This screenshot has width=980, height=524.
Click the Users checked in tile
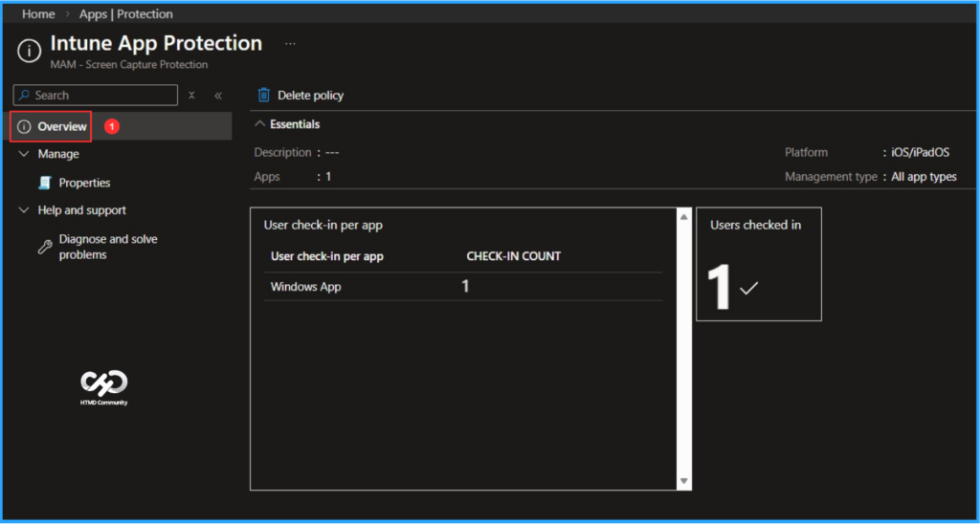pos(759,264)
